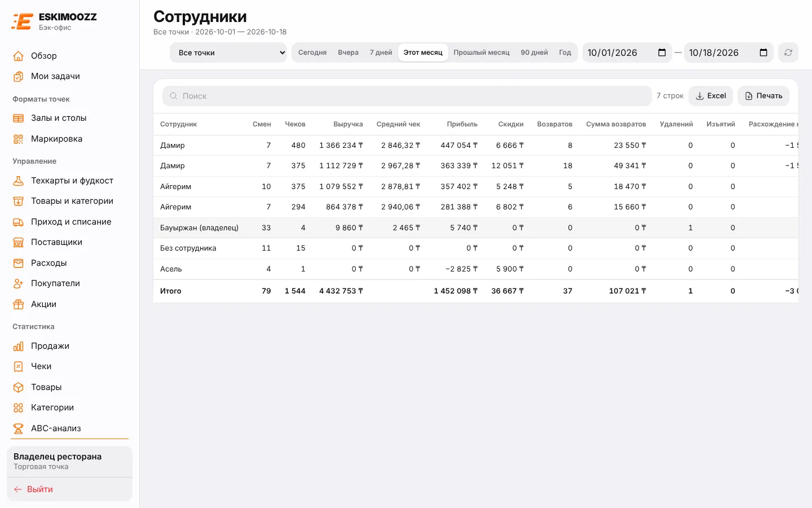Click the ESKIMOOZZ logo icon
This screenshot has width=812, height=508.
click(22, 21)
